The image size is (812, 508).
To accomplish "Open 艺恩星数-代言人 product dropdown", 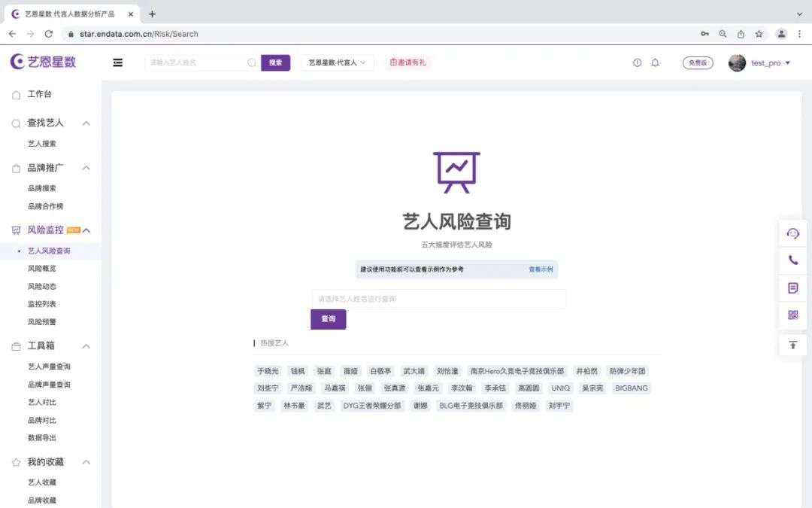I will tap(337, 62).
